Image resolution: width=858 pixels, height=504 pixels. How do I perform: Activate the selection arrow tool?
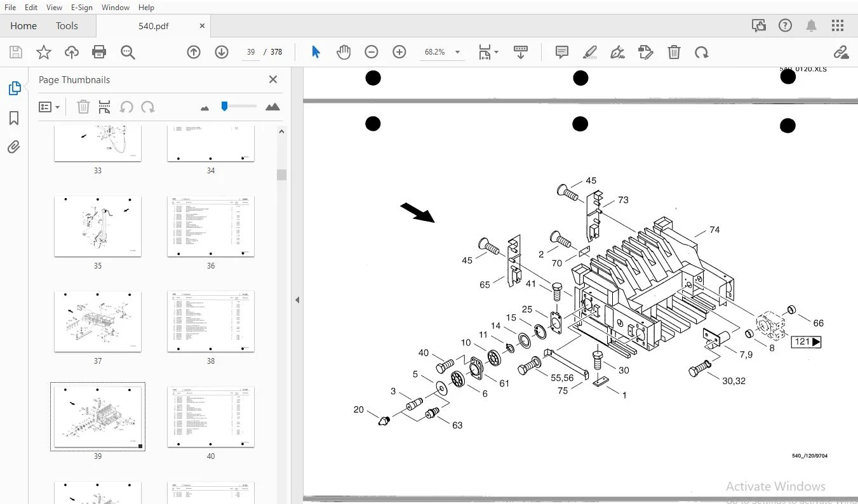point(316,52)
